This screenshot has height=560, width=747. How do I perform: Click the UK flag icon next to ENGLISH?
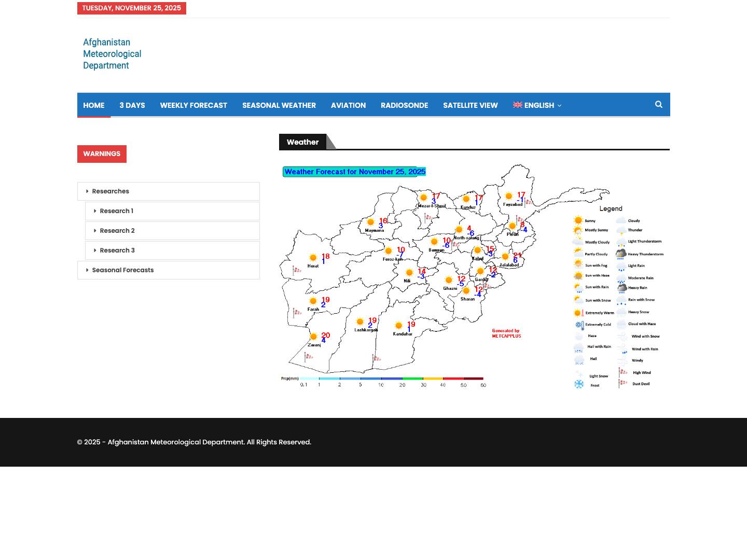pos(517,105)
